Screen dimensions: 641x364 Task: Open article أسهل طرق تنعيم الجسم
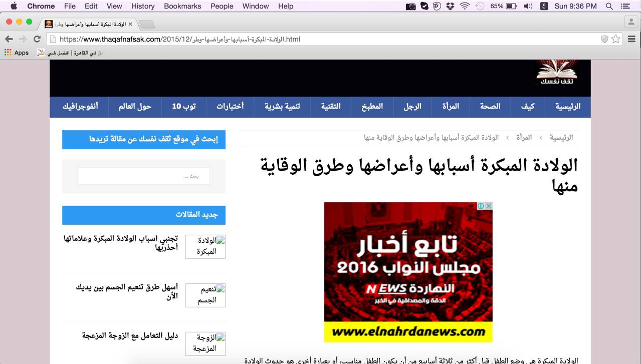pos(127,291)
